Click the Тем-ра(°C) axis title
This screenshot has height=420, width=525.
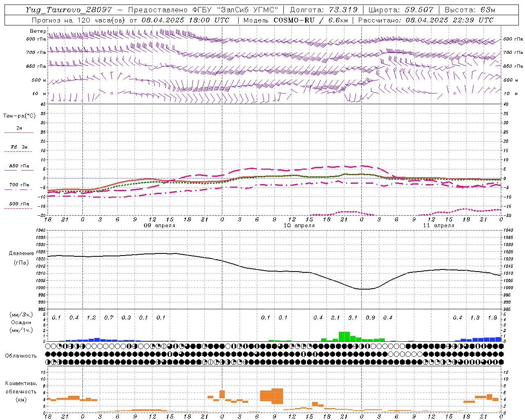point(19,116)
